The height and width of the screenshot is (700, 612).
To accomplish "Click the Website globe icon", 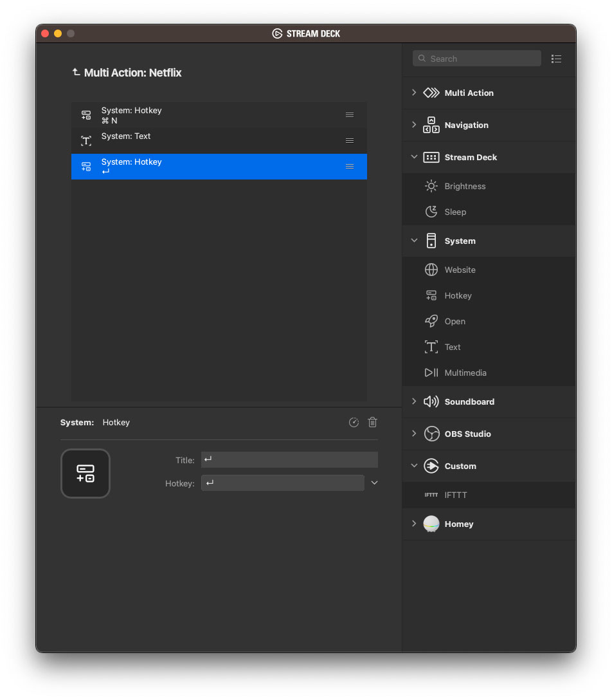I will point(431,270).
